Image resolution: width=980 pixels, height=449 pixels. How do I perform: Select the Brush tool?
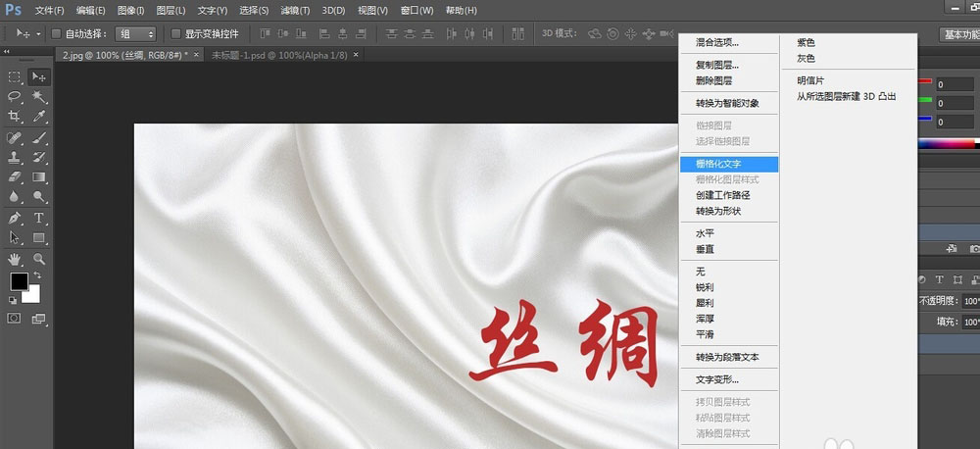coord(39,137)
